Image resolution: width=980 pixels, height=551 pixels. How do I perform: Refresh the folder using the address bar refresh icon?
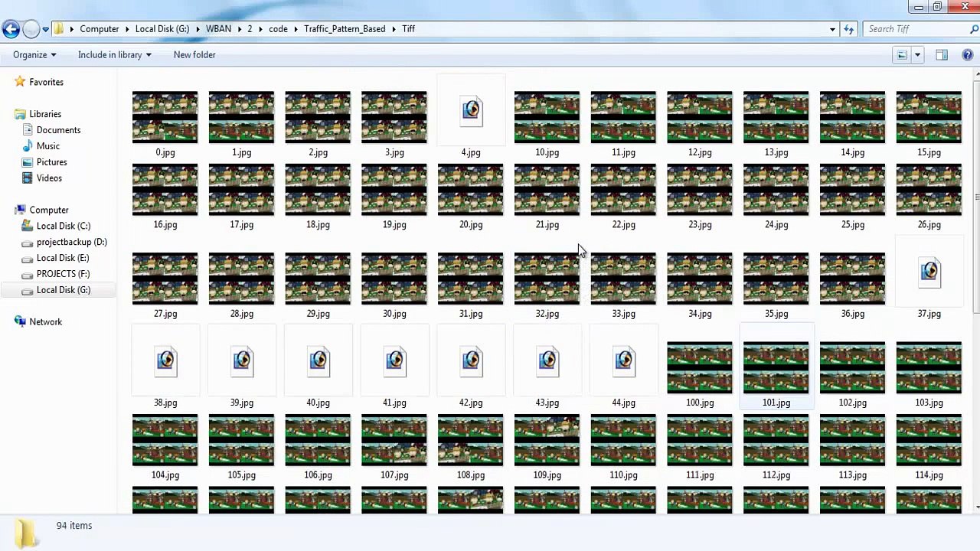click(x=848, y=29)
